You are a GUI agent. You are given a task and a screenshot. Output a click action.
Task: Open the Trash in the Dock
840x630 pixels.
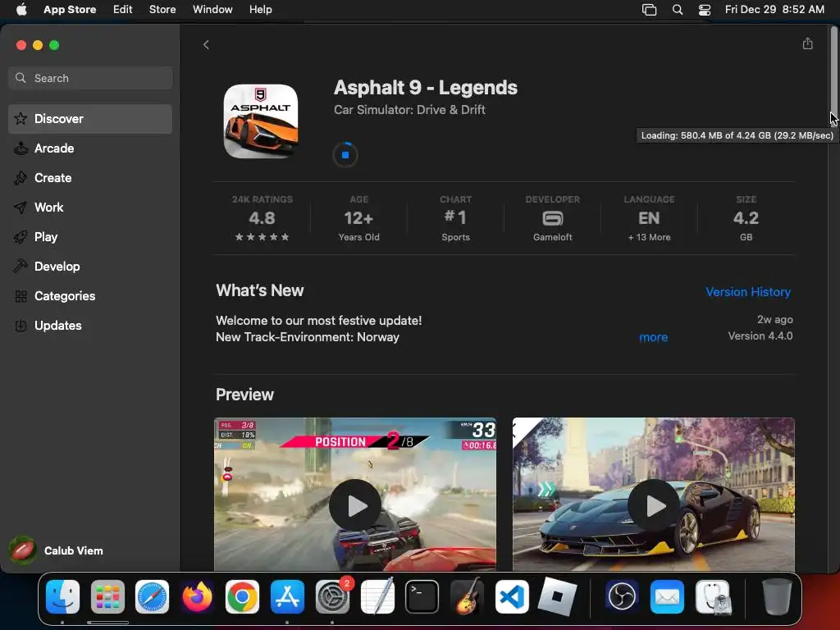(x=776, y=597)
